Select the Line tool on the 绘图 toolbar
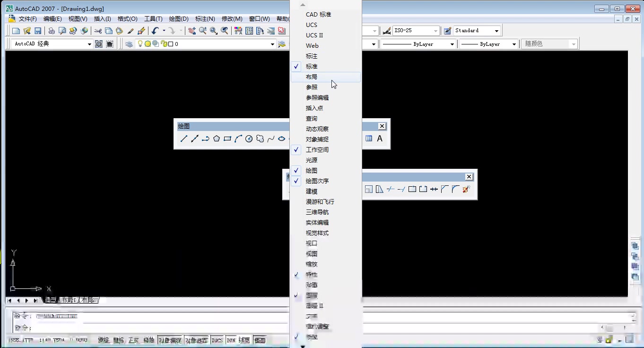 184,139
